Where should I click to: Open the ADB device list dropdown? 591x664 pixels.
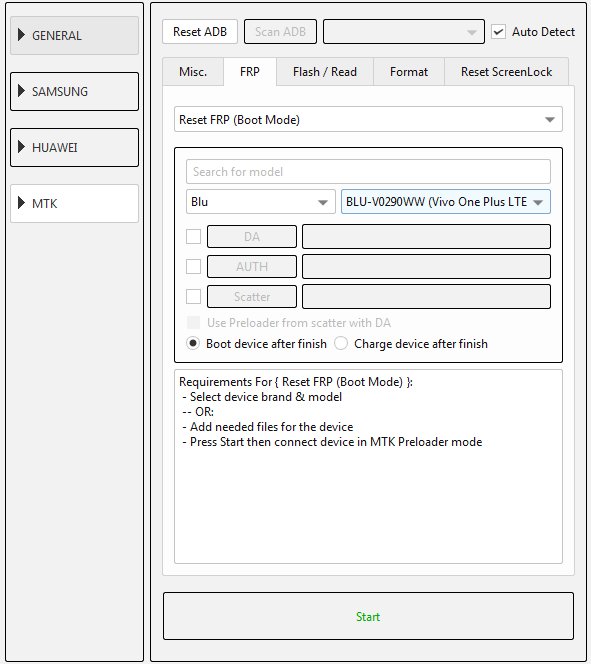[x=404, y=32]
